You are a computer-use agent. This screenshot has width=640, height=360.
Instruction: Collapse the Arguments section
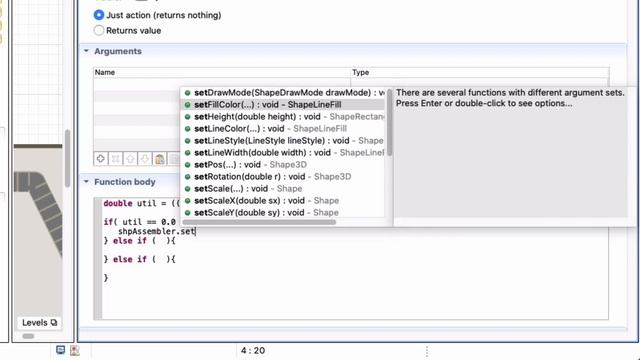click(x=86, y=51)
